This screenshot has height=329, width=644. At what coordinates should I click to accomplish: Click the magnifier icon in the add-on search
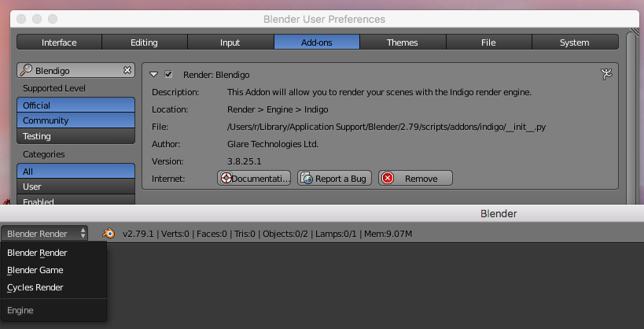click(26, 70)
